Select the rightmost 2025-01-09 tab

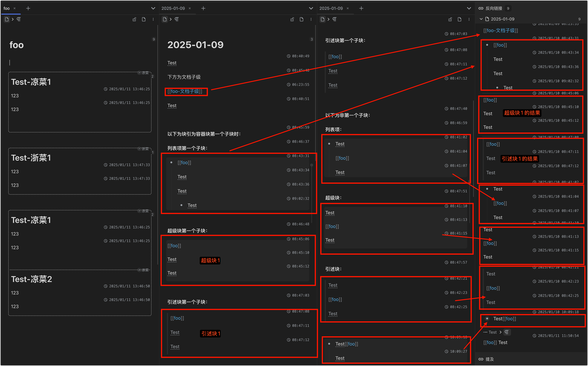pyautogui.click(x=331, y=8)
